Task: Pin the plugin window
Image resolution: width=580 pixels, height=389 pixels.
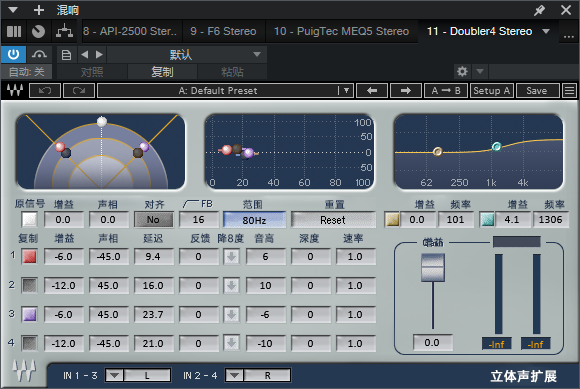Action: coord(539,10)
